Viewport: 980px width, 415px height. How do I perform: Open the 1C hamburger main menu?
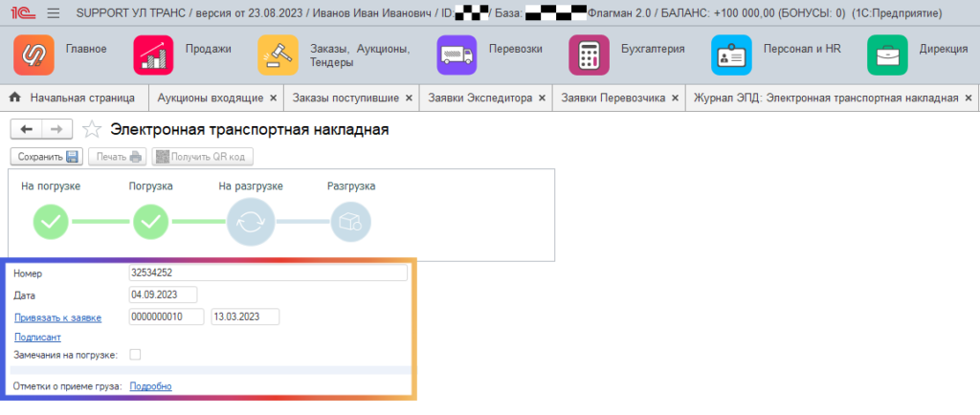click(x=54, y=13)
